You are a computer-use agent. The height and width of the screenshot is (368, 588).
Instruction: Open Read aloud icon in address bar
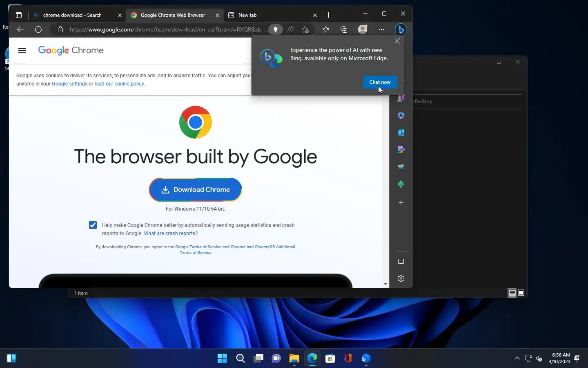coord(290,29)
